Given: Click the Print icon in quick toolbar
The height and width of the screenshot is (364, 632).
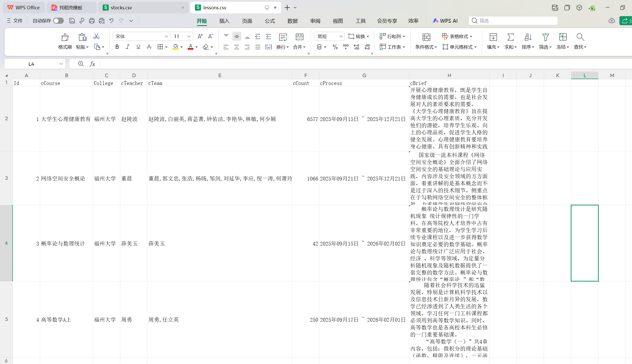Looking at the screenshot, I should 92,21.
